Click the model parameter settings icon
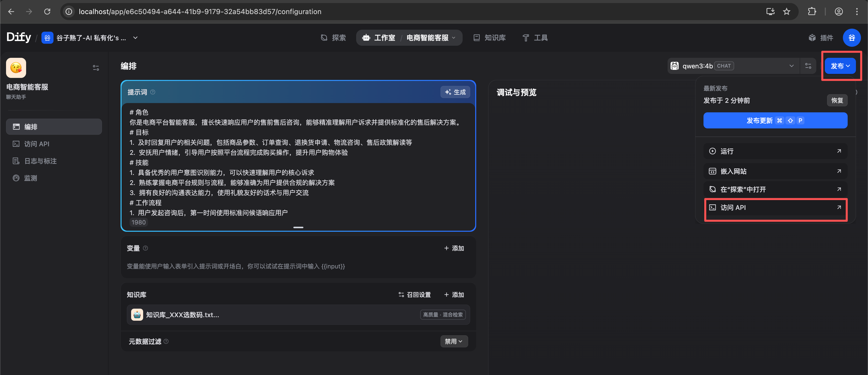 pos(808,66)
